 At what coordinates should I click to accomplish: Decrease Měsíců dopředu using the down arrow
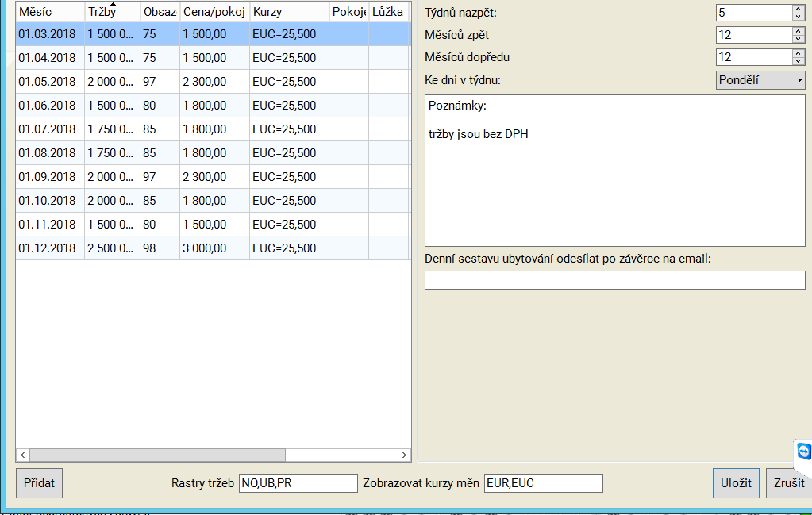(x=798, y=61)
